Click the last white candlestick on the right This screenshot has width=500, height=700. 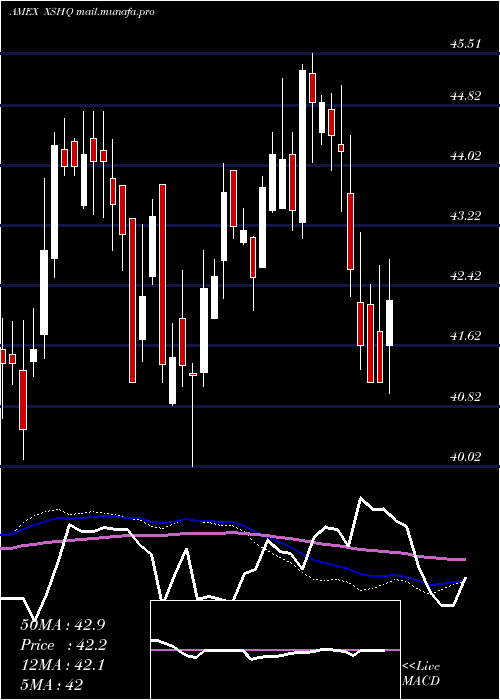click(389, 323)
